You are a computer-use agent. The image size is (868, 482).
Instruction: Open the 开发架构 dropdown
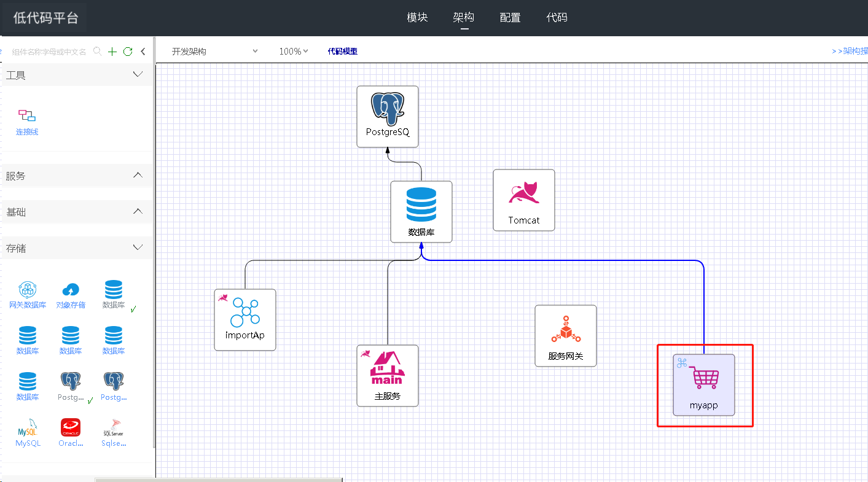[x=214, y=52]
